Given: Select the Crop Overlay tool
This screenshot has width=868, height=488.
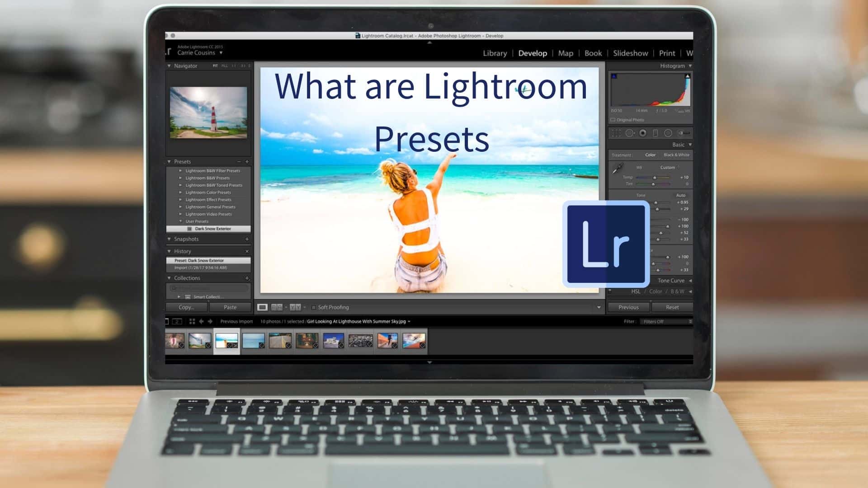Looking at the screenshot, I should point(616,133).
